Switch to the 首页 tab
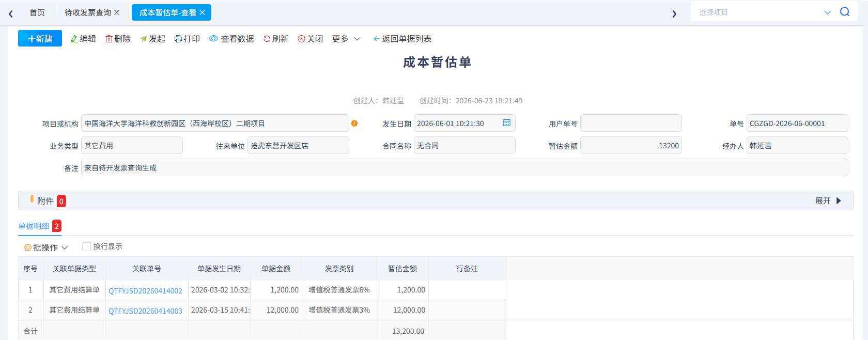This screenshot has height=340, width=868. [37, 12]
